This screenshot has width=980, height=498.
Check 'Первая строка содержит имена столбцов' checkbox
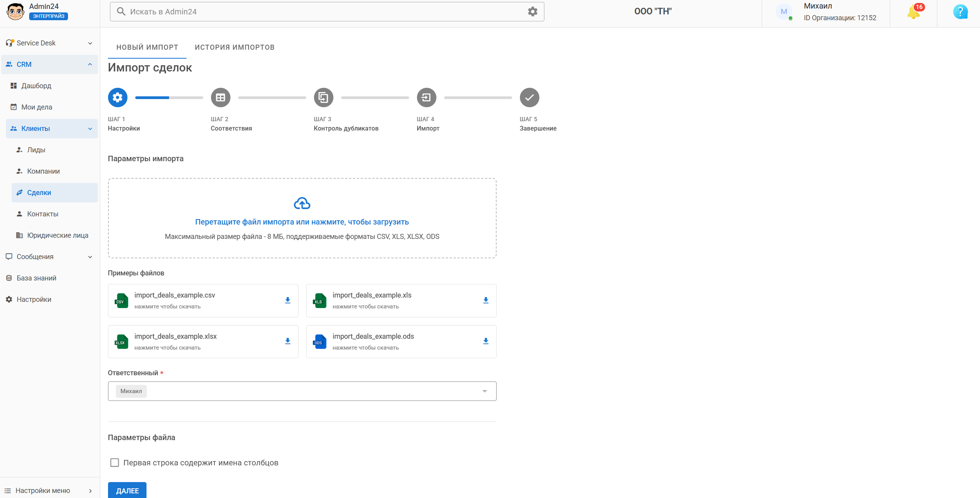pos(115,463)
